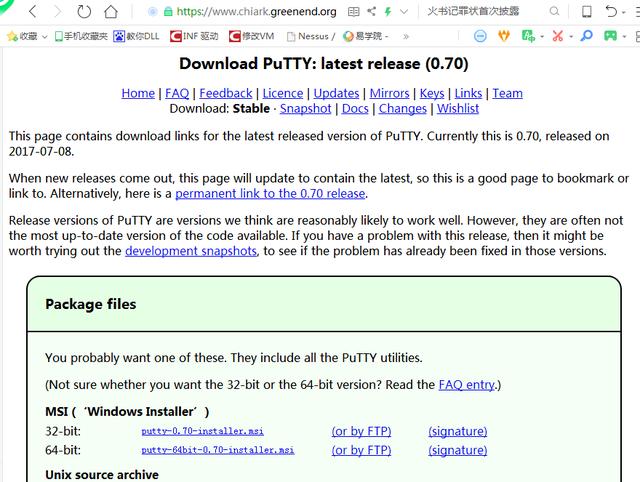The height and width of the screenshot is (482, 640).
Task: Read the FAQ entry link
Action: [x=467, y=384]
